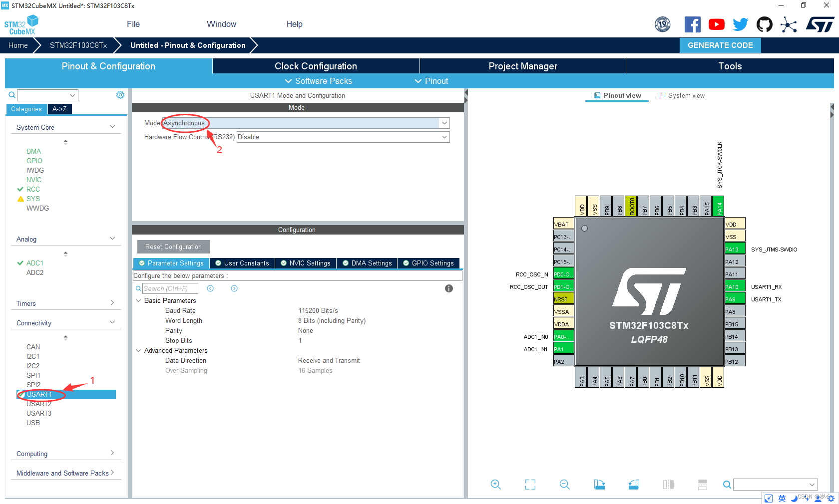Screen dimensions: 839x504
Task: Select the PA9 pin on chip
Action: (735, 299)
